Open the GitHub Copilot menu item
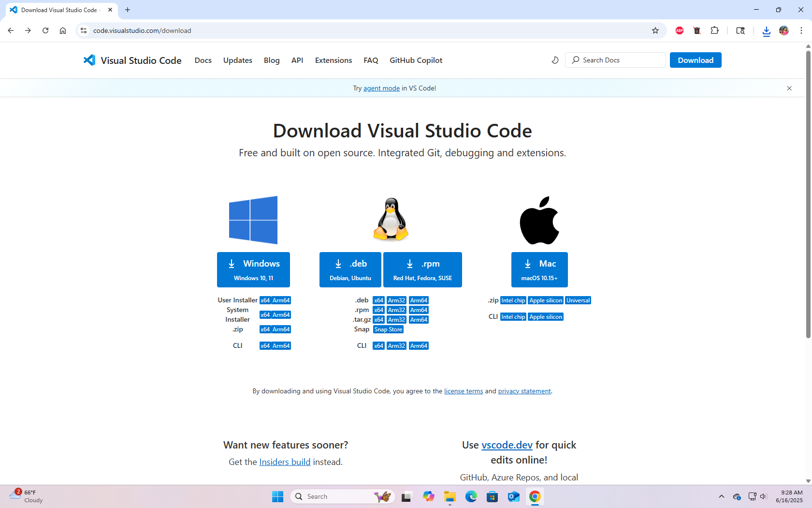Screen dimensions: 812x508 [x=416, y=60]
